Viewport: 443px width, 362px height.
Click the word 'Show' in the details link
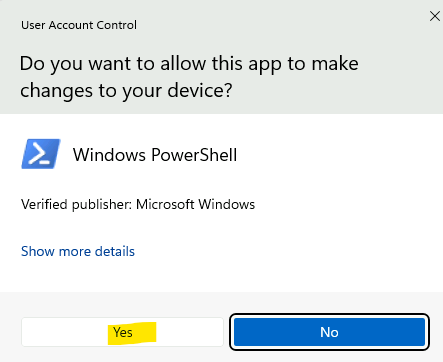(x=38, y=251)
